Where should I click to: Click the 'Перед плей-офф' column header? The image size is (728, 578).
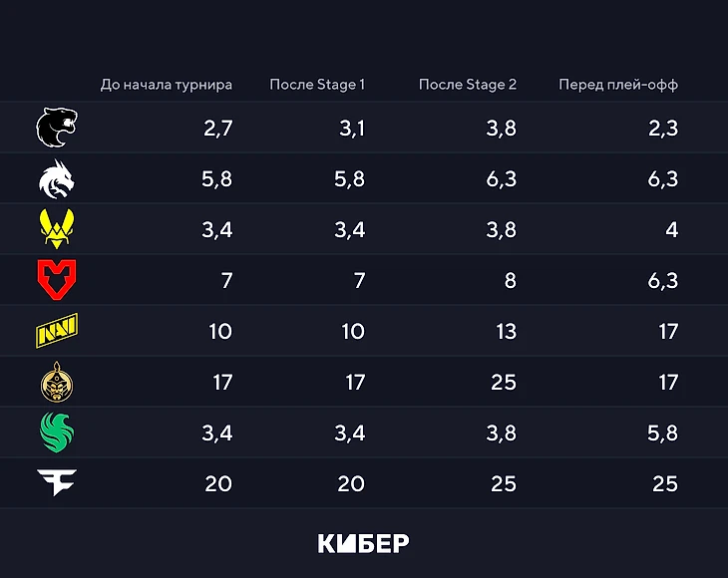tap(618, 85)
